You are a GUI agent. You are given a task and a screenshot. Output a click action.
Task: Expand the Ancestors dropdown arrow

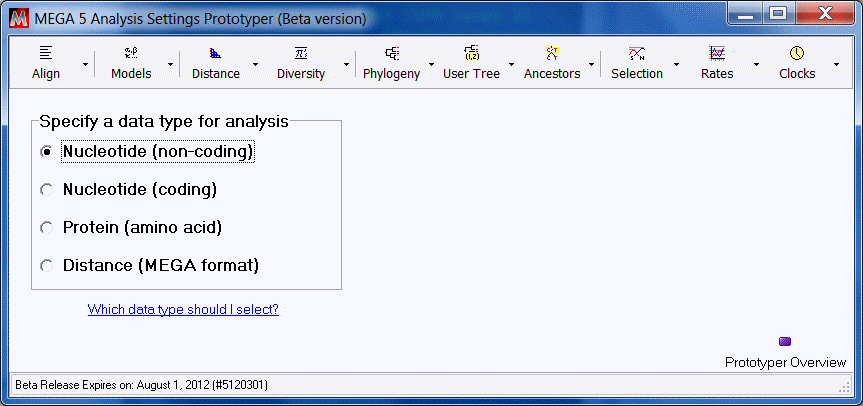pyautogui.click(x=592, y=64)
